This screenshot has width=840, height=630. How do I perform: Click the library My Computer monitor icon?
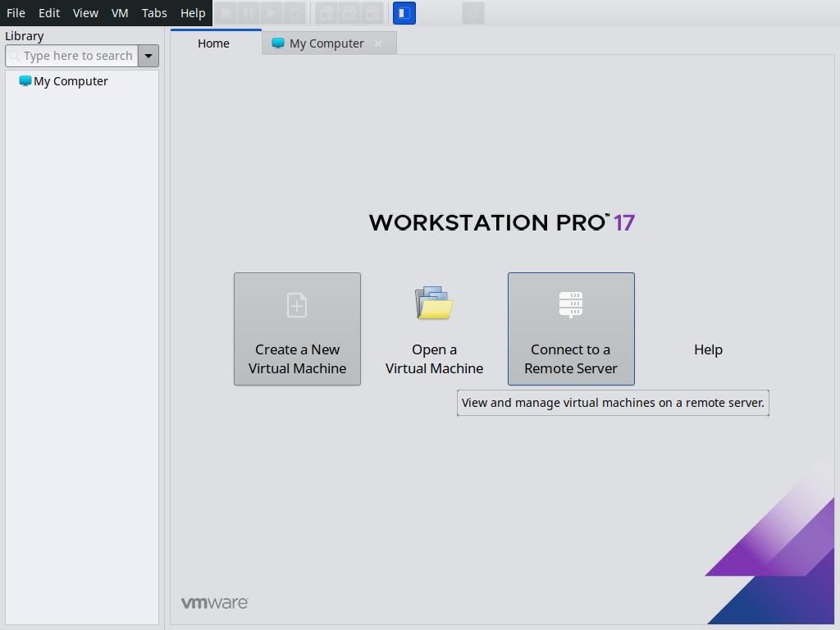25,81
